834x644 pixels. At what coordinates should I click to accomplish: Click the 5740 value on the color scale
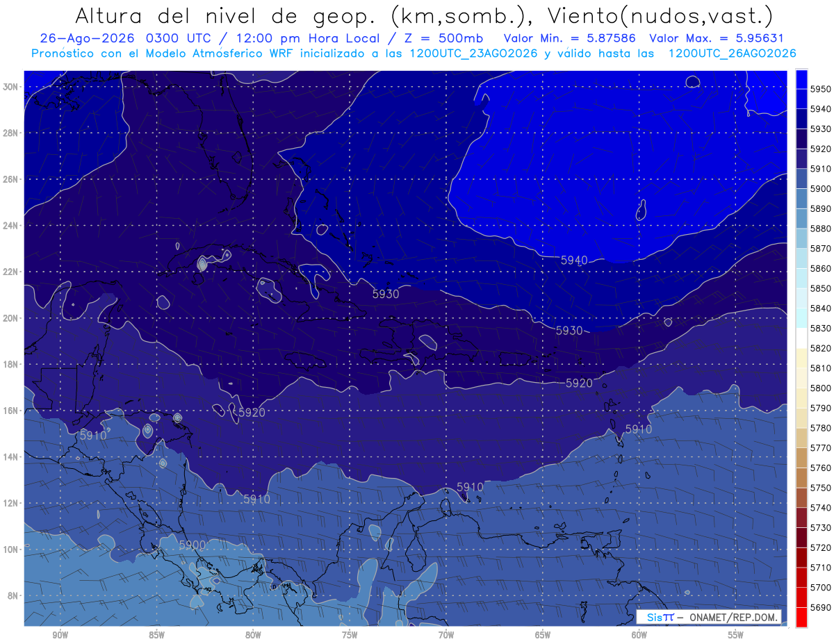coord(821,508)
